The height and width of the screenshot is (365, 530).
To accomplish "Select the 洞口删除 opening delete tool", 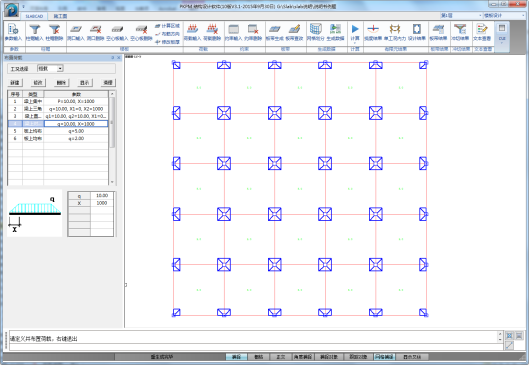I will 96,32.
